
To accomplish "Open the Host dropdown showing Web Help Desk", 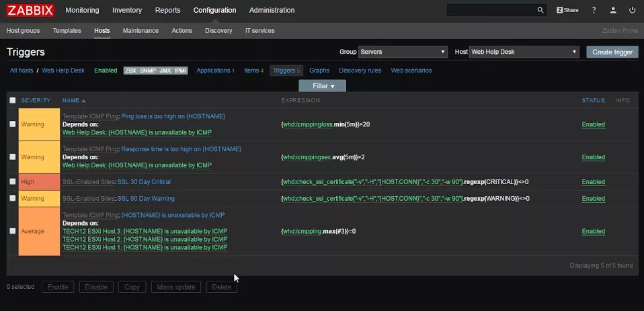I will click(x=524, y=52).
